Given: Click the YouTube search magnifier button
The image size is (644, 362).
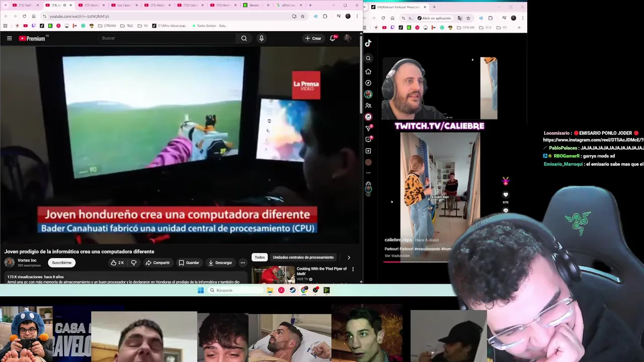Looking at the screenshot, I should (244, 38).
